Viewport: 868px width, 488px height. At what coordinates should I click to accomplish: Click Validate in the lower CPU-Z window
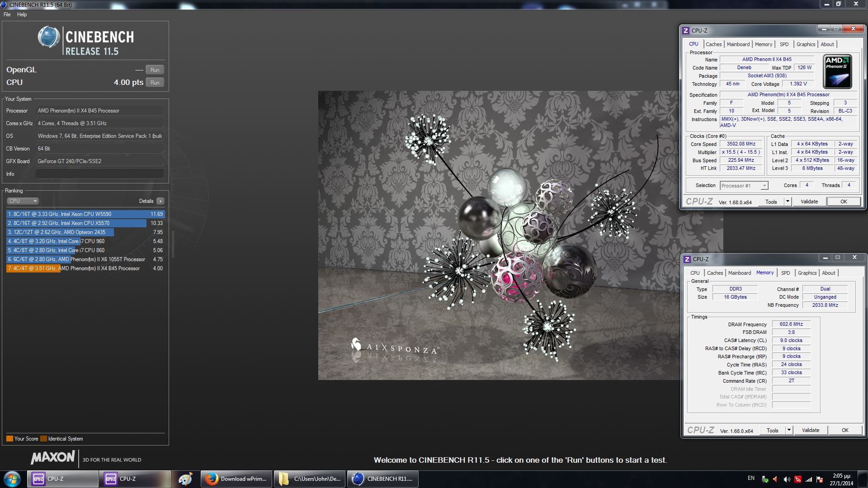[811, 430]
